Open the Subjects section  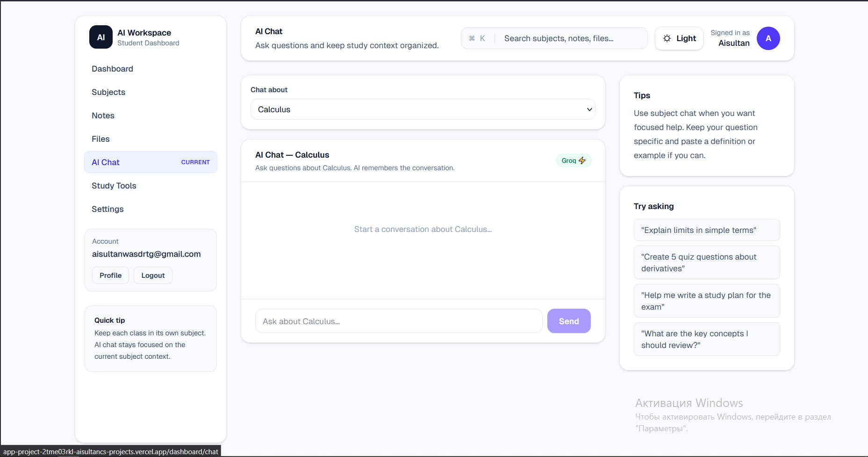[108, 92]
